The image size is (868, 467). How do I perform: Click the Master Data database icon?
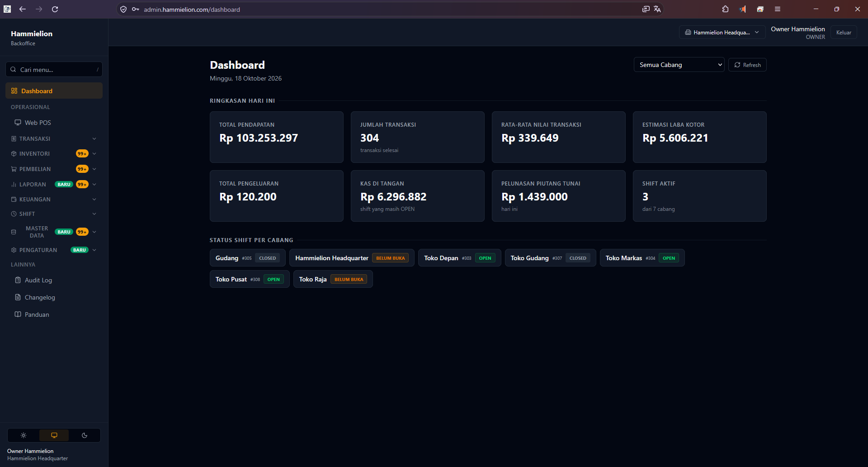point(14,232)
